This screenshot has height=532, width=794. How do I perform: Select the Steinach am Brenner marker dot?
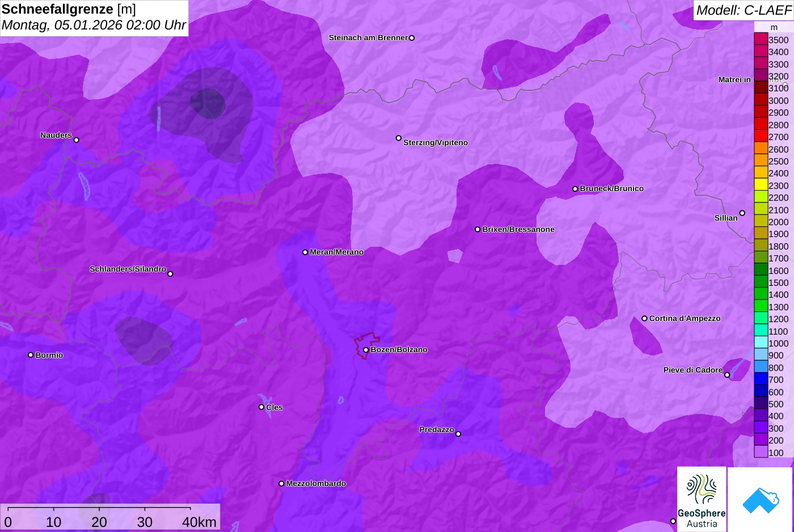412,38
